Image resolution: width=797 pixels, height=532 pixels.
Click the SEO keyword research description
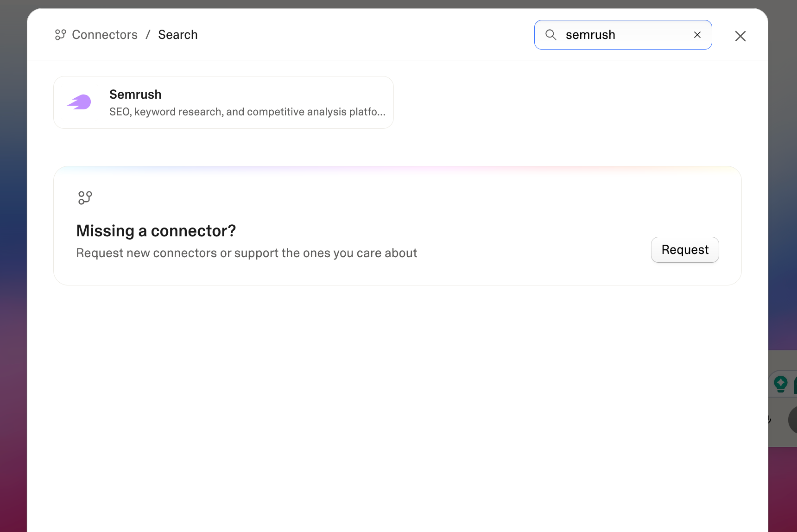click(x=247, y=112)
